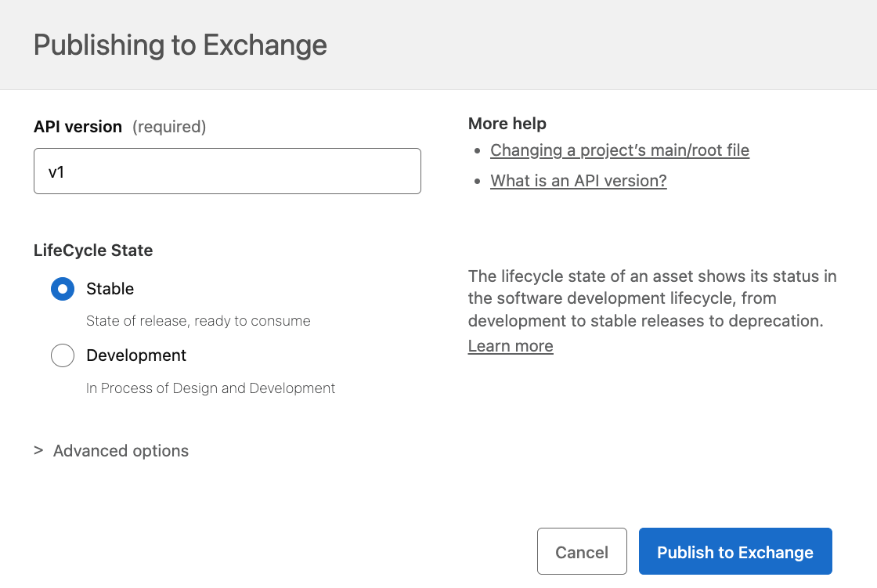Click the 'Learn more' lifecycle link

pyautogui.click(x=510, y=345)
